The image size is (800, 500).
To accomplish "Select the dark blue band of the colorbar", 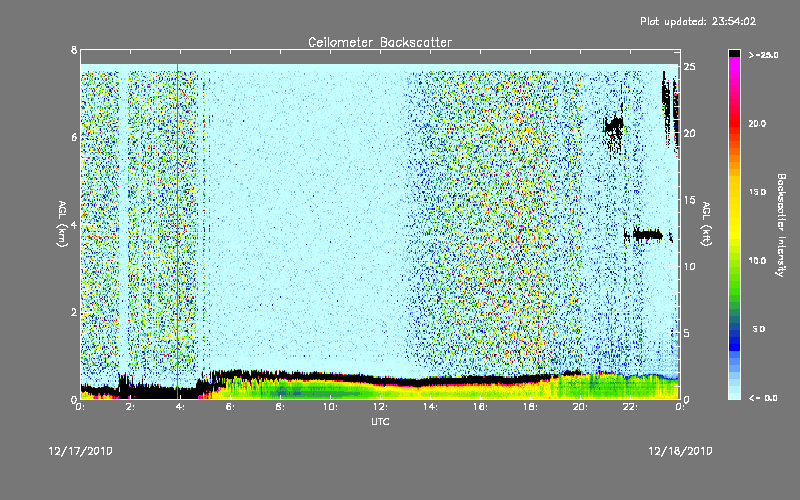I will 734,339.
